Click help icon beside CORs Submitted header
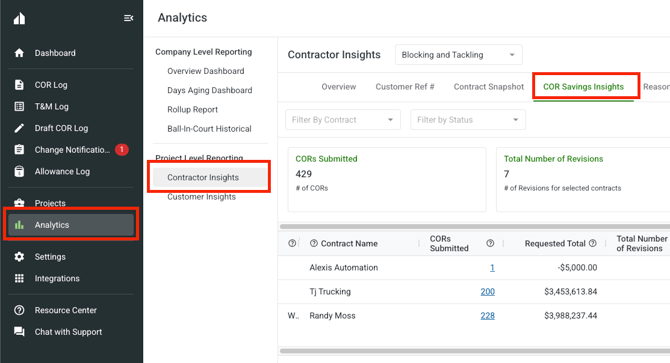Image resolution: width=670 pixels, height=363 pixels. point(490,243)
